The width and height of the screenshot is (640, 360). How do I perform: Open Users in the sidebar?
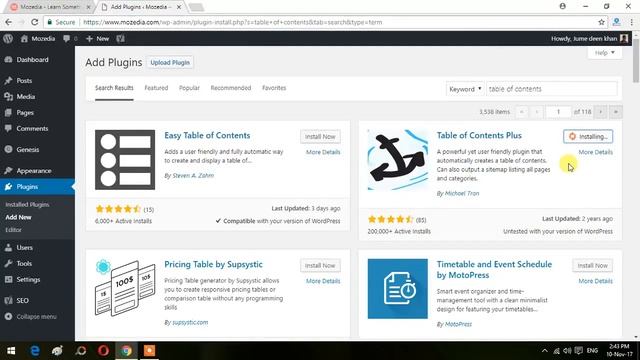click(x=24, y=248)
